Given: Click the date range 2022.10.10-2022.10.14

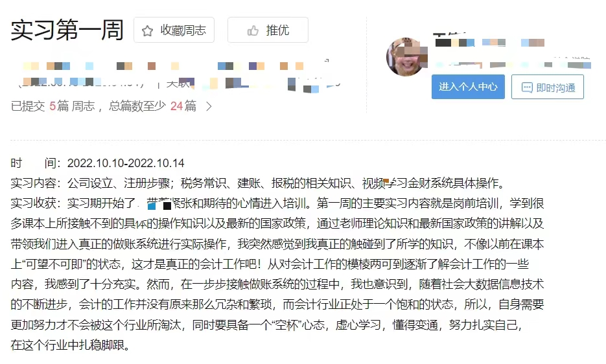Looking at the screenshot, I should pyautogui.click(x=126, y=163).
